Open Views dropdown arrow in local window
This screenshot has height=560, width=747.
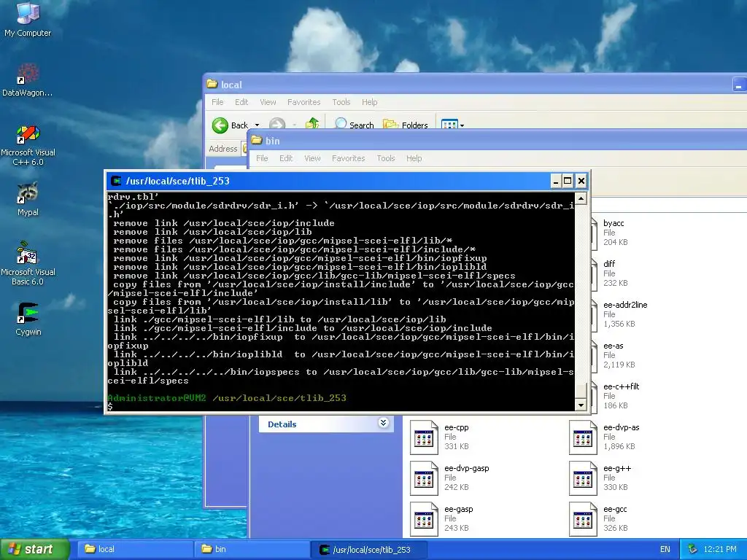tap(462, 125)
